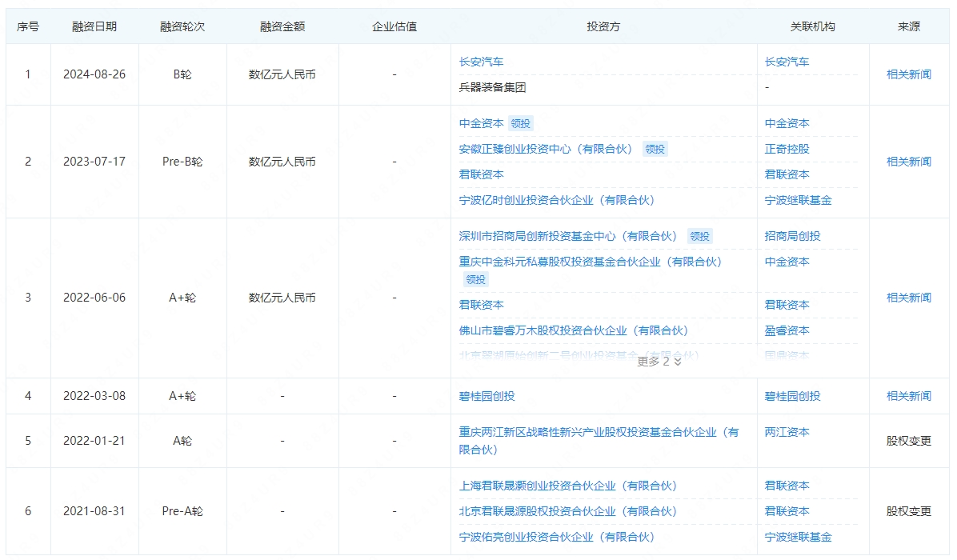This screenshot has width=957, height=560.
Task: Open investor 君联资本 in the 2022-06-06 row
Action: click(481, 305)
